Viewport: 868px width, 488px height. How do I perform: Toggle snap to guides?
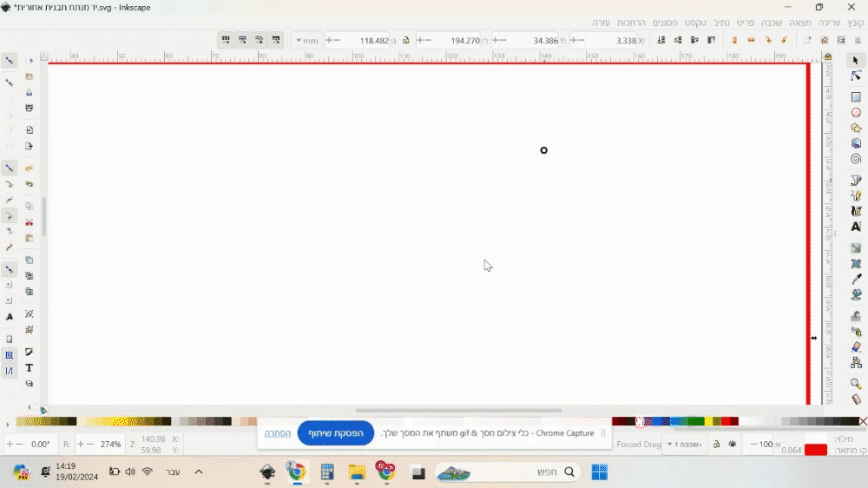point(10,371)
